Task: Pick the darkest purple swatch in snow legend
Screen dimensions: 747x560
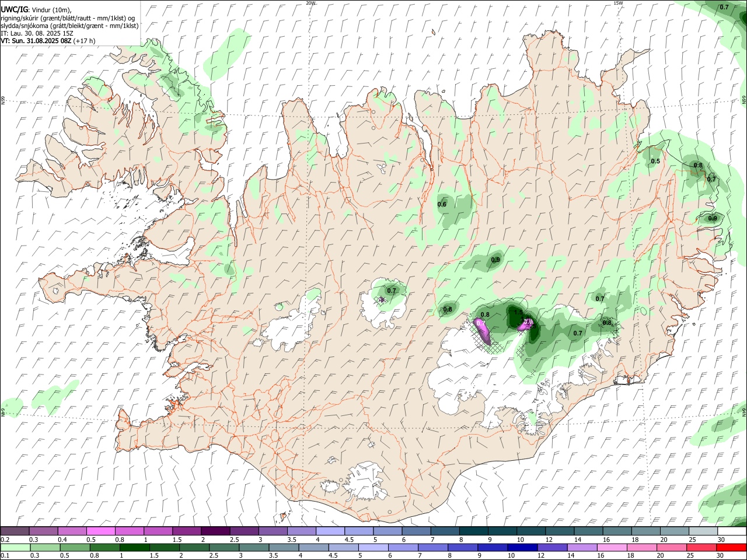Action: tap(215, 531)
